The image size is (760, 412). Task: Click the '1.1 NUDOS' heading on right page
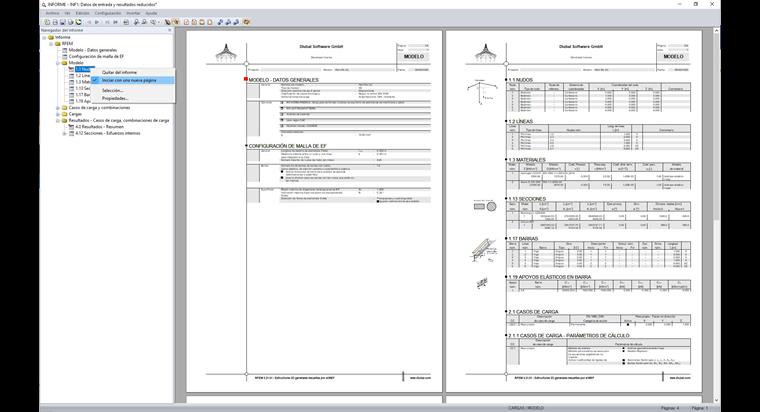(x=521, y=79)
